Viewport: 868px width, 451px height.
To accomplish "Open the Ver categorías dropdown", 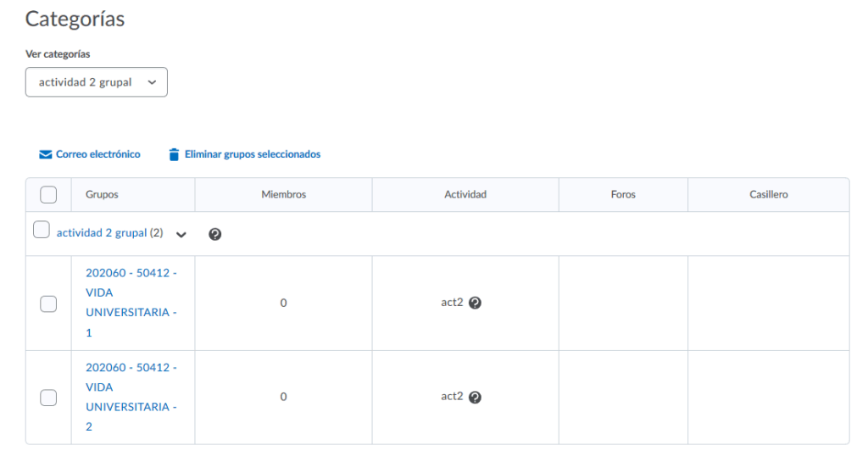I will [97, 82].
